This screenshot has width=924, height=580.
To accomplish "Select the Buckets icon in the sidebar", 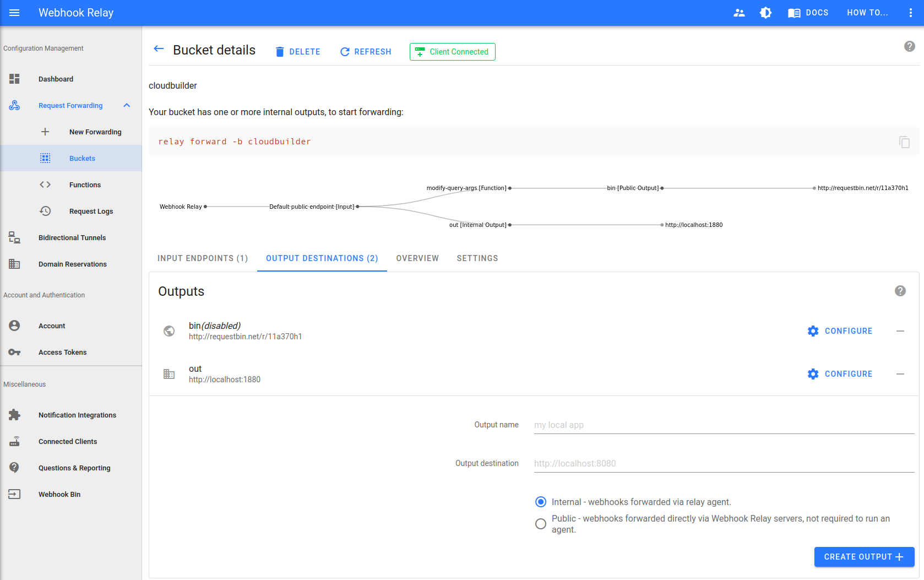I will coord(45,158).
